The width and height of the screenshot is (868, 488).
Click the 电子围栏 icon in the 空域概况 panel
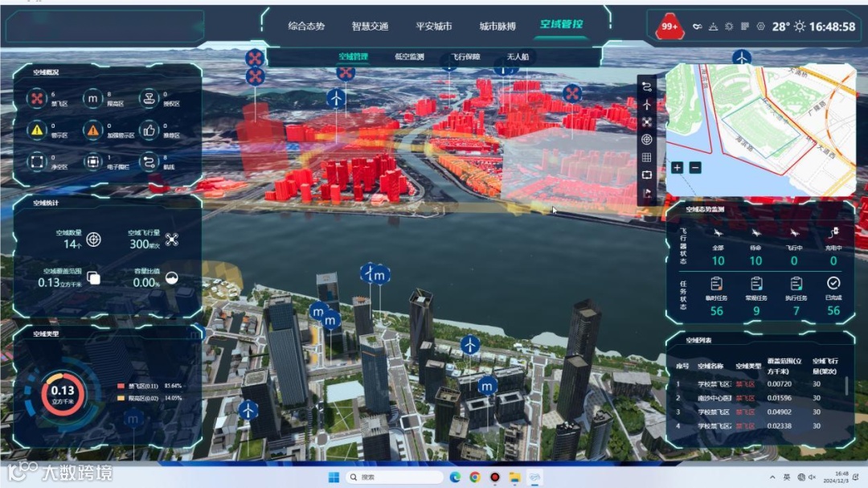[x=93, y=161]
